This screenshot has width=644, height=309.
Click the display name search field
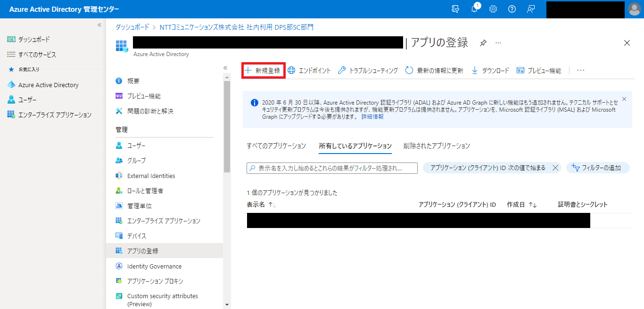332,168
